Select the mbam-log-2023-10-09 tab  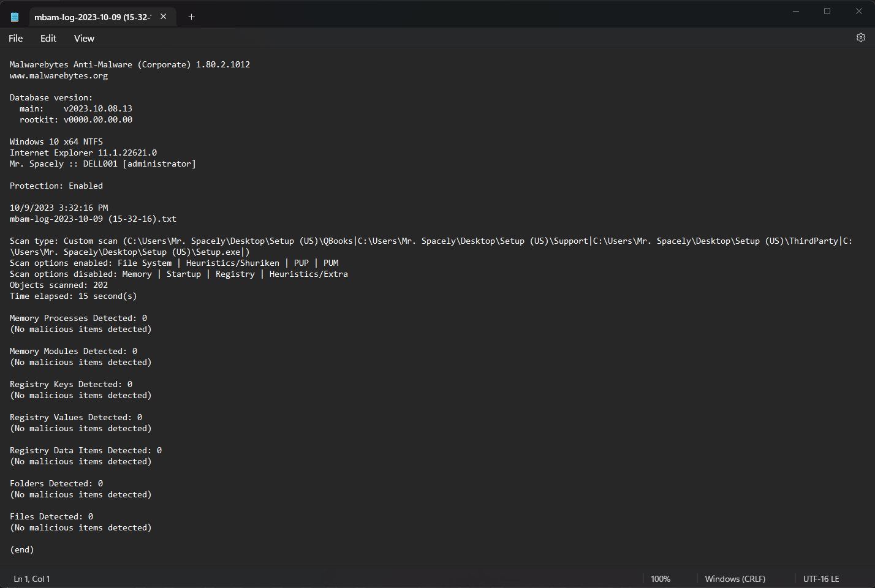tap(102, 17)
